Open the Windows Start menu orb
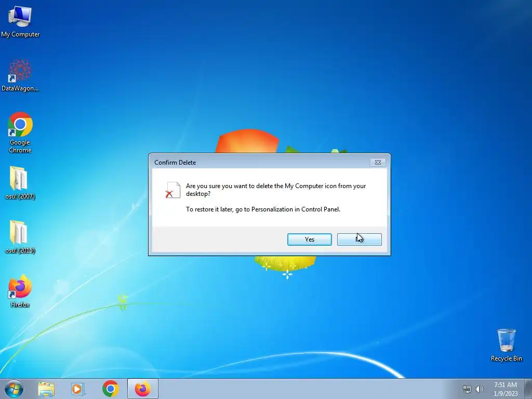 coord(14,389)
